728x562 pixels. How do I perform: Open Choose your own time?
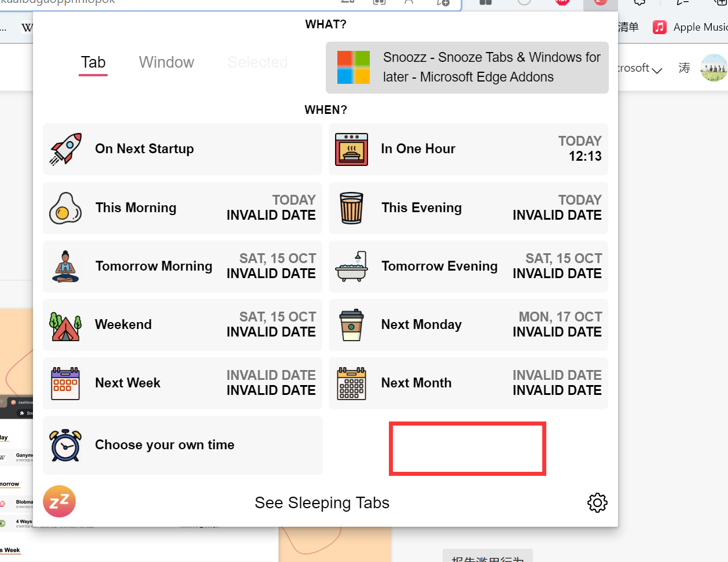click(182, 445)
